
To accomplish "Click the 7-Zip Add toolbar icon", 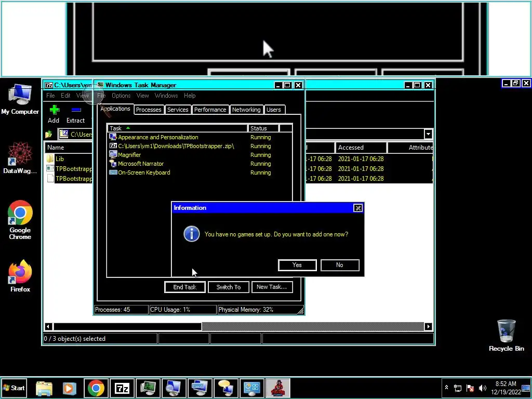I will (x=54, y=114).
